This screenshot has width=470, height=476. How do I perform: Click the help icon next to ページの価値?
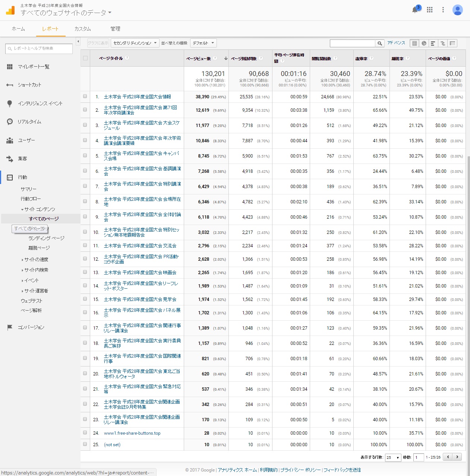454,58
